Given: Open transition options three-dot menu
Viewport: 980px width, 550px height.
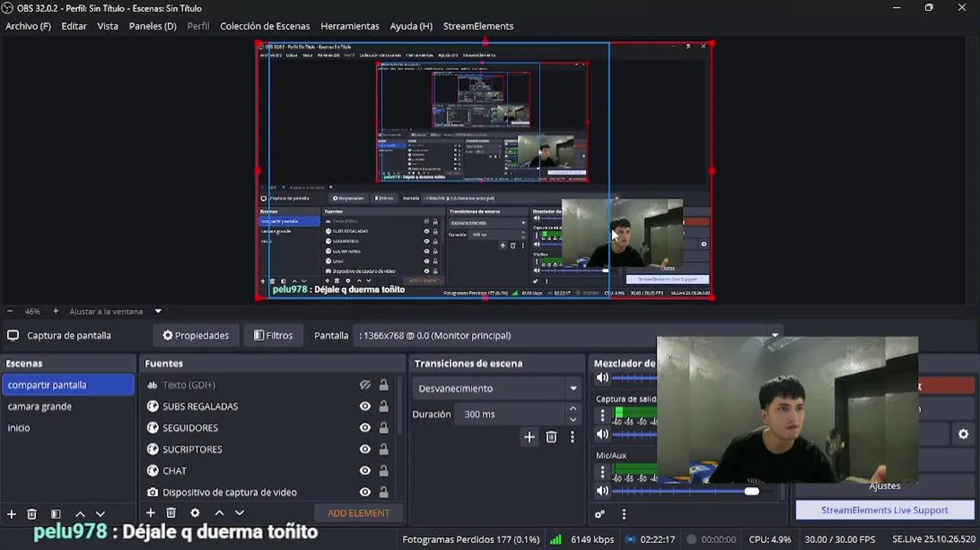Looking at the screenshot, I should [572, 437].
